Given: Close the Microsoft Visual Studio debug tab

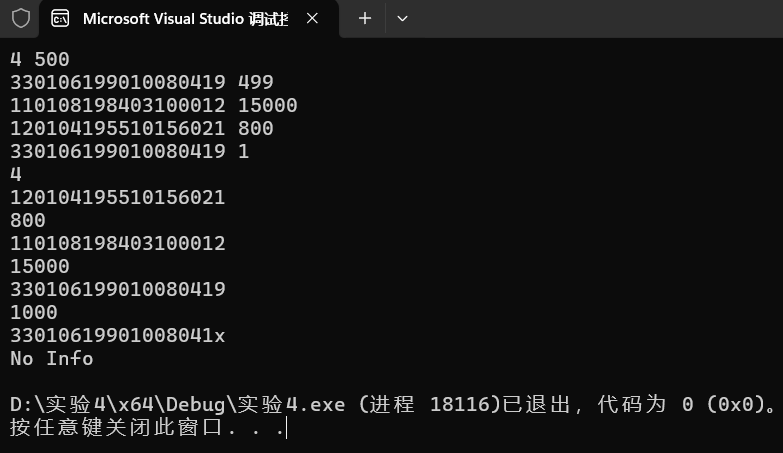Looking at the screenshot, I should tap(312, 18).
